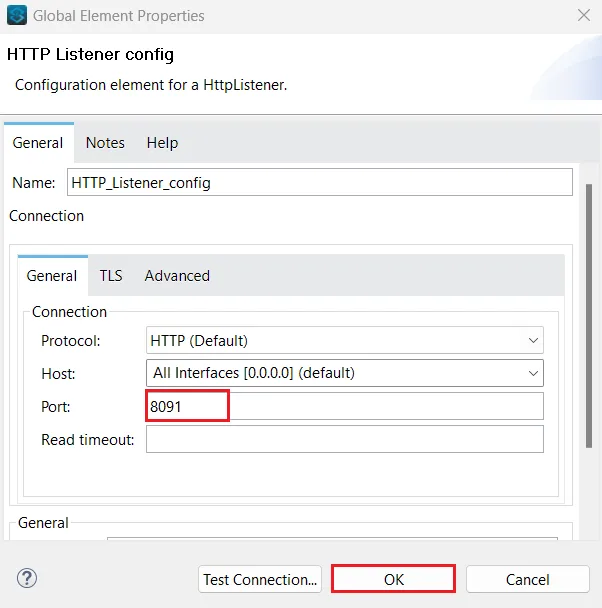
Task: Click the Port field showing 8091
Action: [345, 406]
